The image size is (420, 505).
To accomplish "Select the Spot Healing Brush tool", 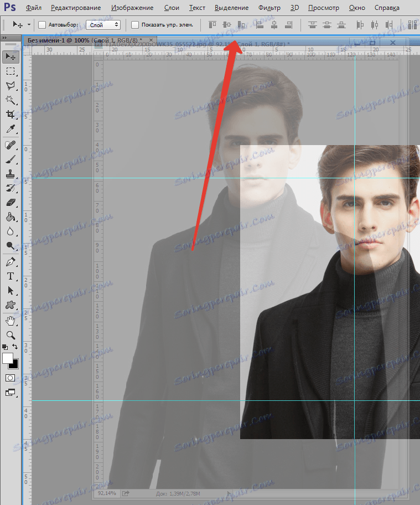I will (11, 145).
